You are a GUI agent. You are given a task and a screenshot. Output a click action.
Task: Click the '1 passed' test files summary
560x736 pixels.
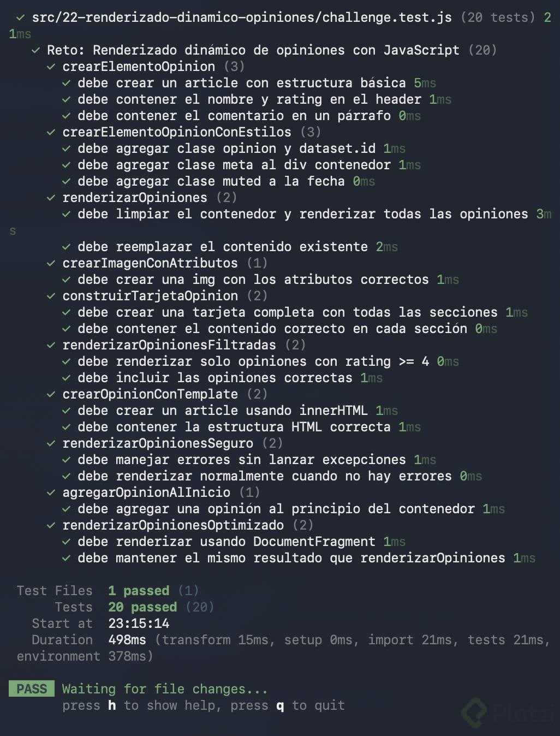[139, 591]
